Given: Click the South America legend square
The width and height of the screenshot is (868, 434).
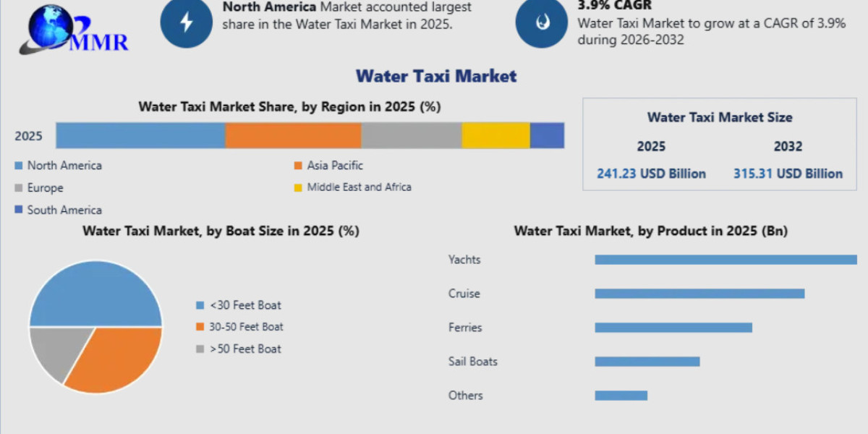Looking at the screenshot, I should point(19,210).
